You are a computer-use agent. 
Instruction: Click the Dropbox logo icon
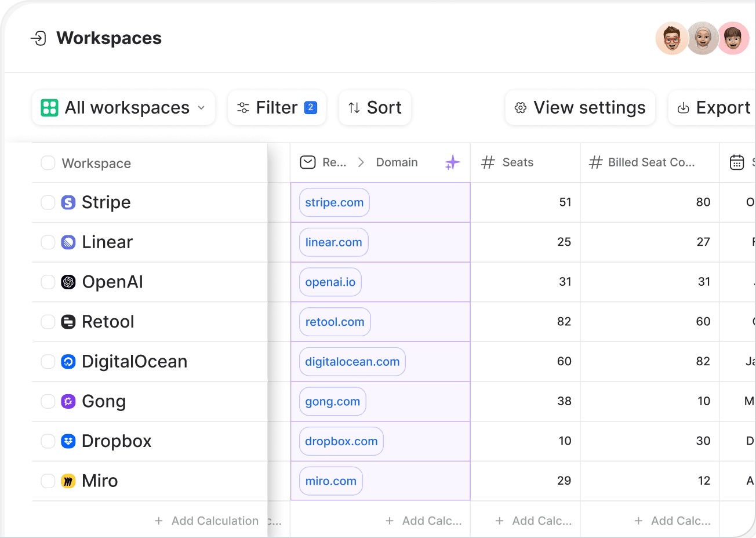tap(68, 441)
